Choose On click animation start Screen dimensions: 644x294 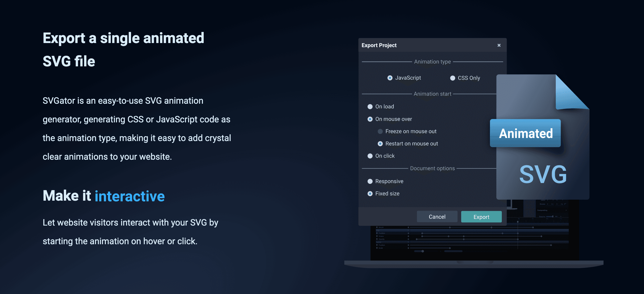(x=370, y=156)
